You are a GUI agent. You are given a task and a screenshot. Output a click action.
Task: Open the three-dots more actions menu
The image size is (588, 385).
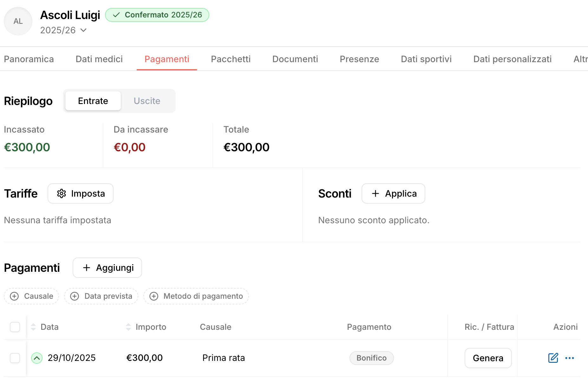[x=570, y=358]
